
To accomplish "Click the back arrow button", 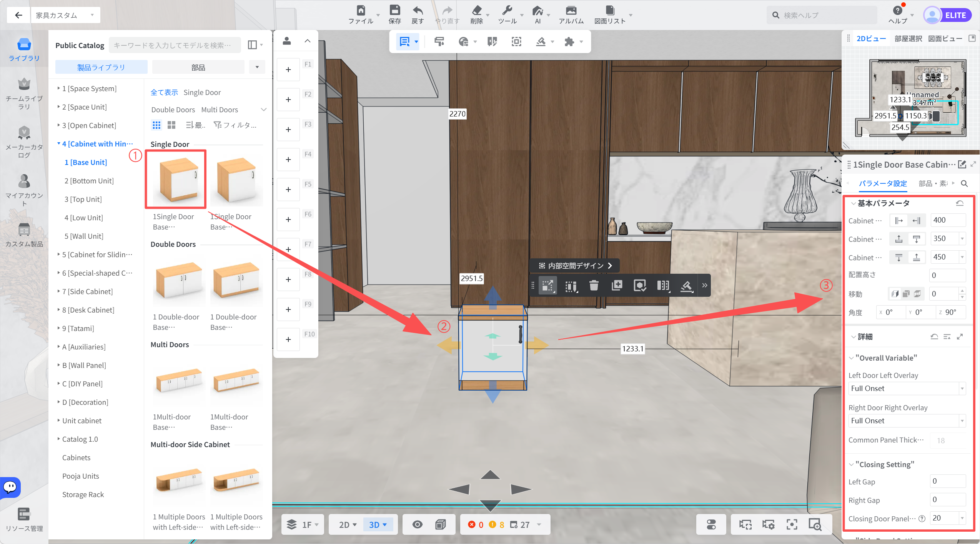I will pyautogui.click(x=18, y=15).
